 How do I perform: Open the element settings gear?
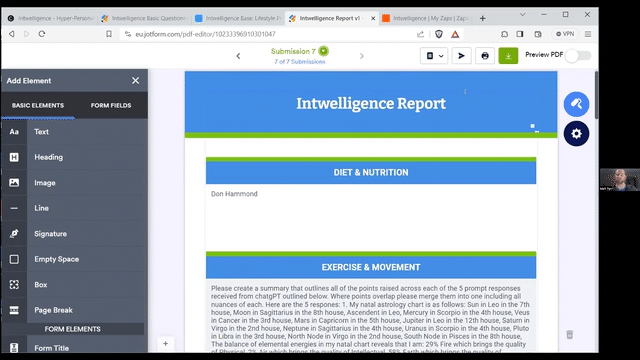[576, 133]
